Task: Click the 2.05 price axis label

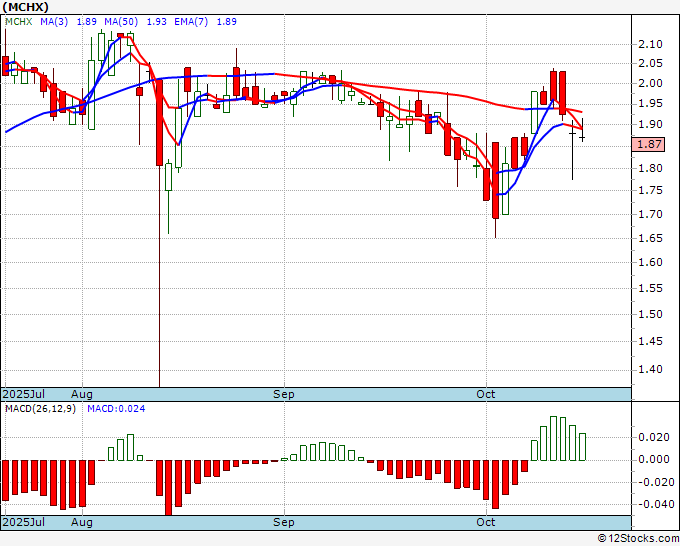Action: (651, 63)
